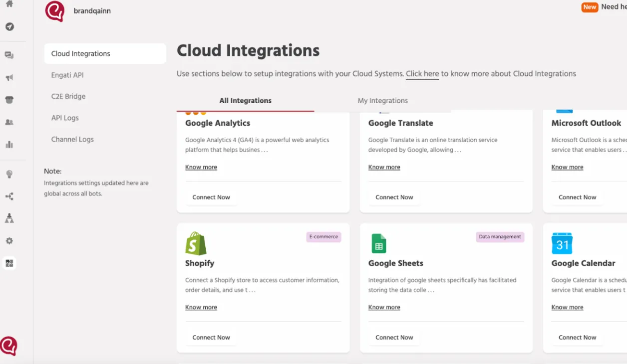Open Know more link under Shopify
The width and height of the screenshot is (627, 364).
(201, 308)
